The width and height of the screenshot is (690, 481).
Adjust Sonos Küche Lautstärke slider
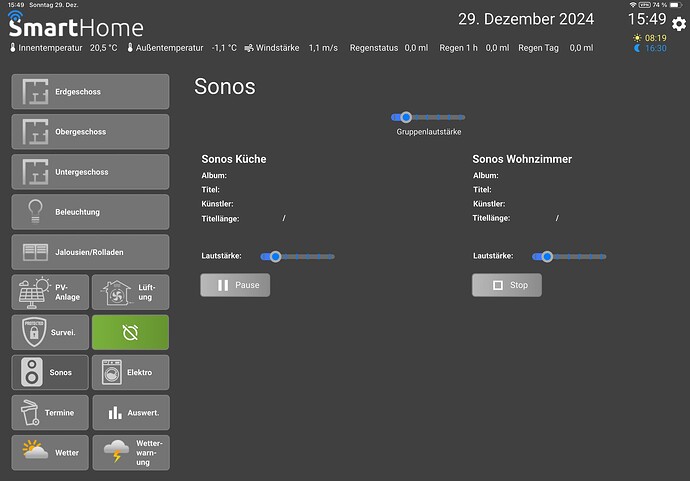(x=297, y=256)
